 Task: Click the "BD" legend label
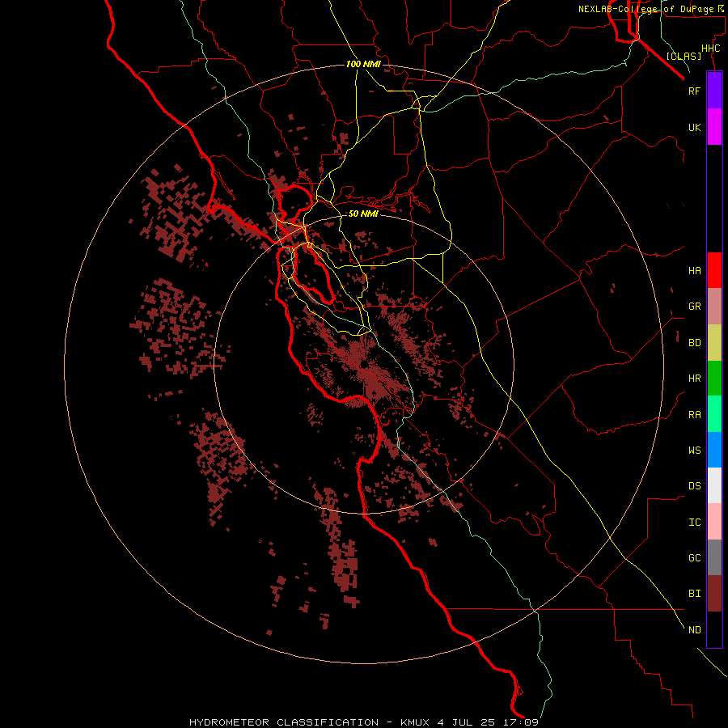694,343
